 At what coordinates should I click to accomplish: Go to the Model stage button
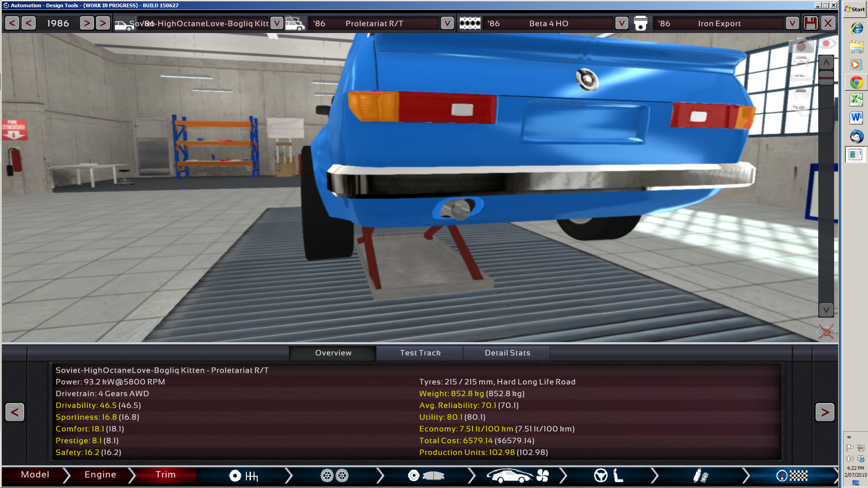point(35,474)
